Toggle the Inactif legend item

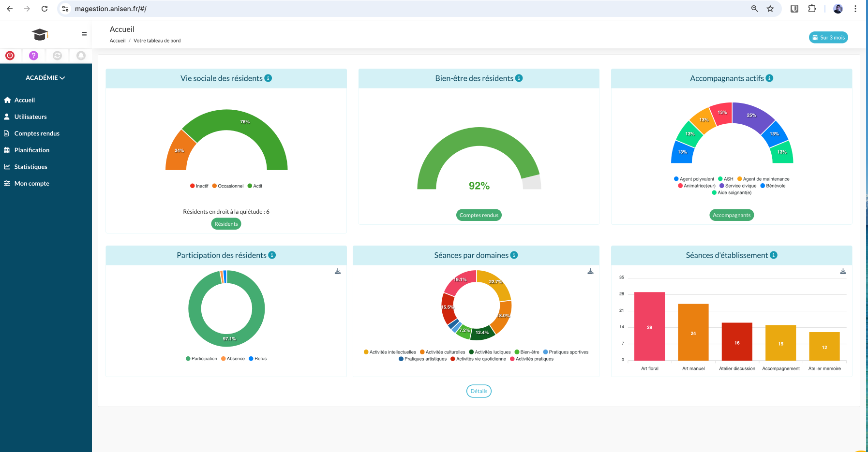tap(199, 186)
